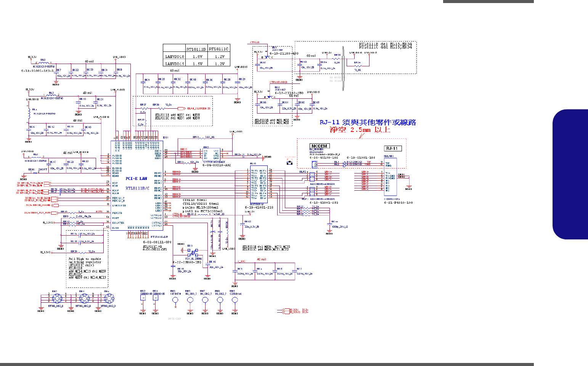Click the red 2.5mm clearance note
Screen dimensions: 588x366
(x=360, y=130)
